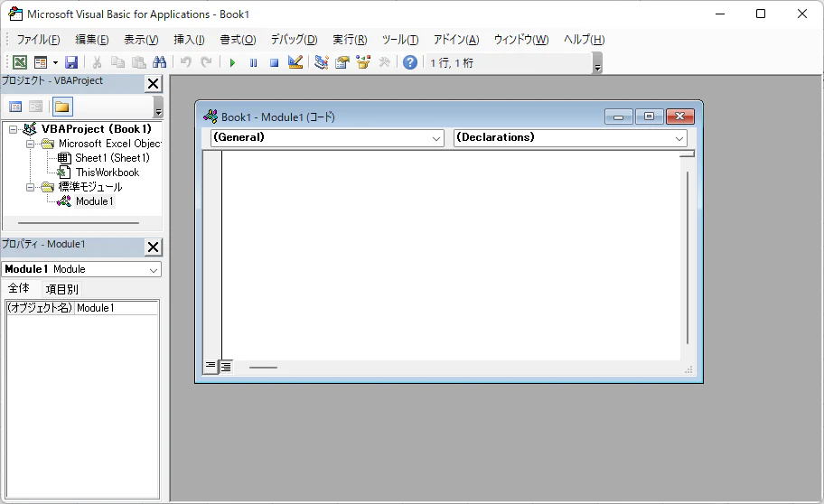Screen dimensions: 824x504
Task: Open the デバッグ(D) menu
Action: click(x=294, y=40)
